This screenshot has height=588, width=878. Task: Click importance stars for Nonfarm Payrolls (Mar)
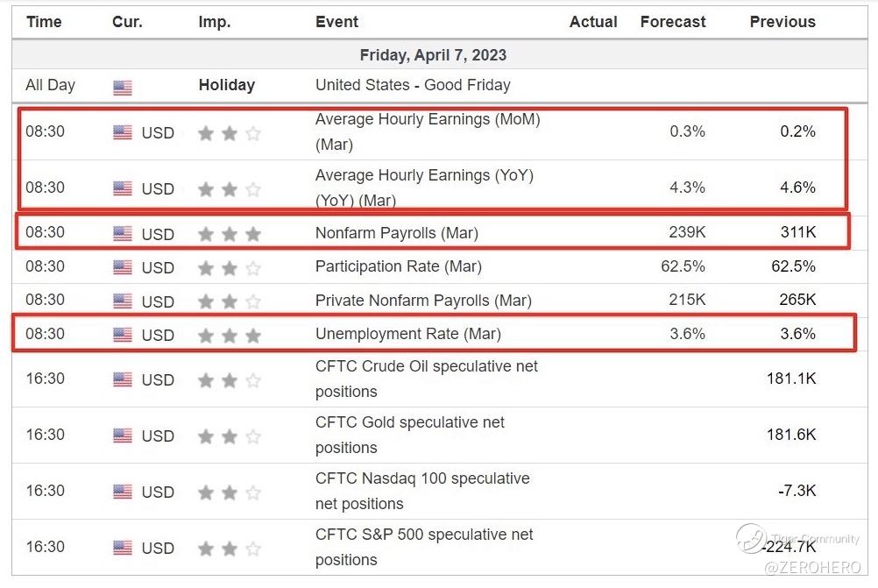point(229,234)
